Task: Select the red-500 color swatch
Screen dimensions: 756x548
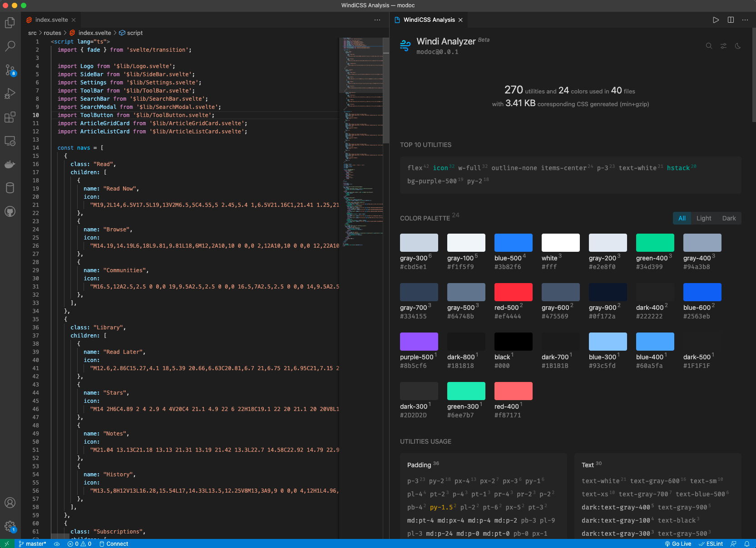Action: click(x=514, y=292)
